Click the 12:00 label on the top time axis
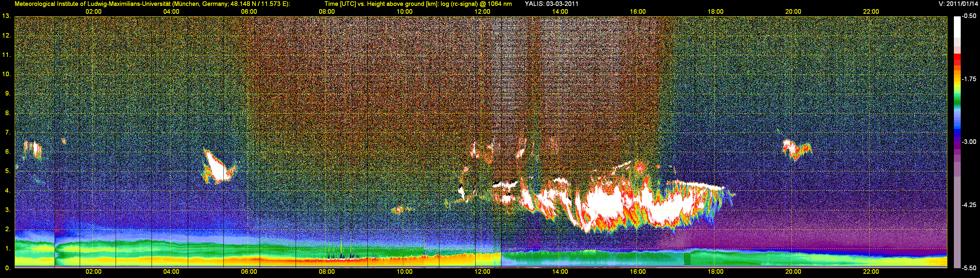980x278 pixels. (x=482, y=12)
